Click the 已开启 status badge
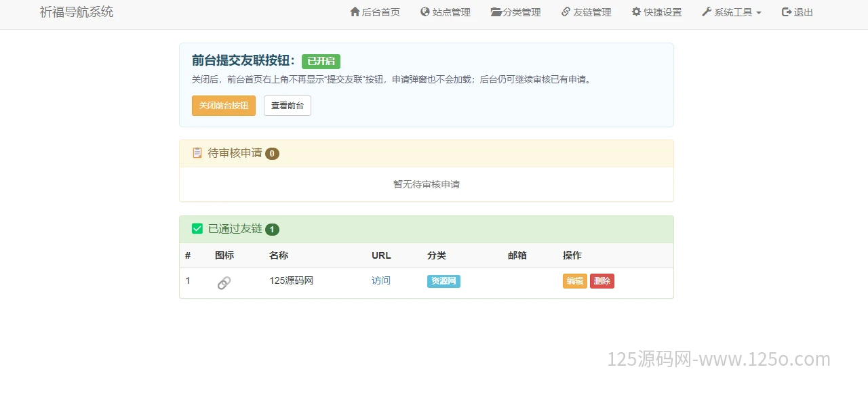This screenshot has width=868, height=403. [x=321, y=61]
